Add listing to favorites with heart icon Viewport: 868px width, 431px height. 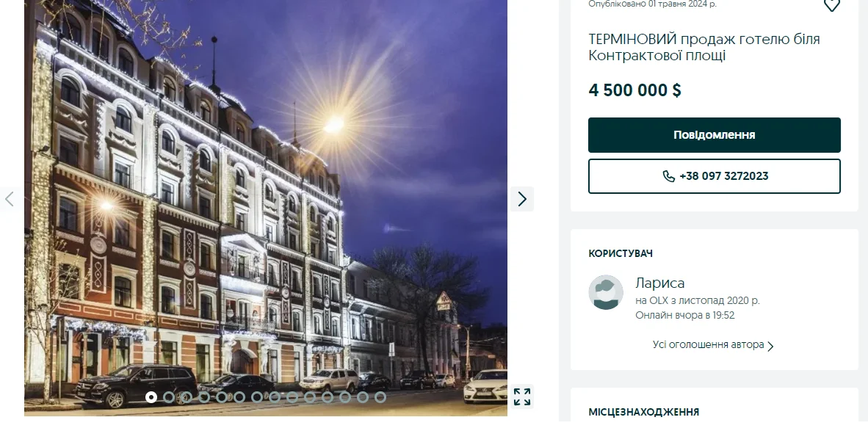(x=831, y=5)
